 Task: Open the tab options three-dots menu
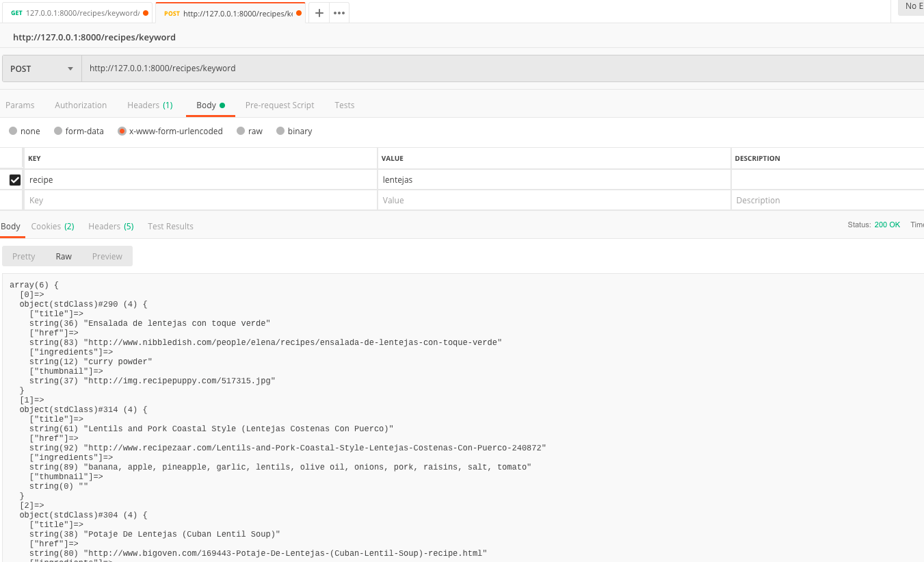click(x=340, y=13)
